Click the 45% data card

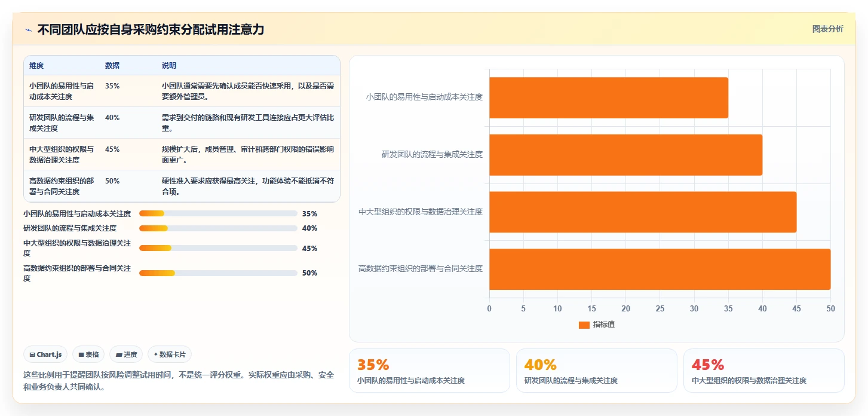click(764, 371)
